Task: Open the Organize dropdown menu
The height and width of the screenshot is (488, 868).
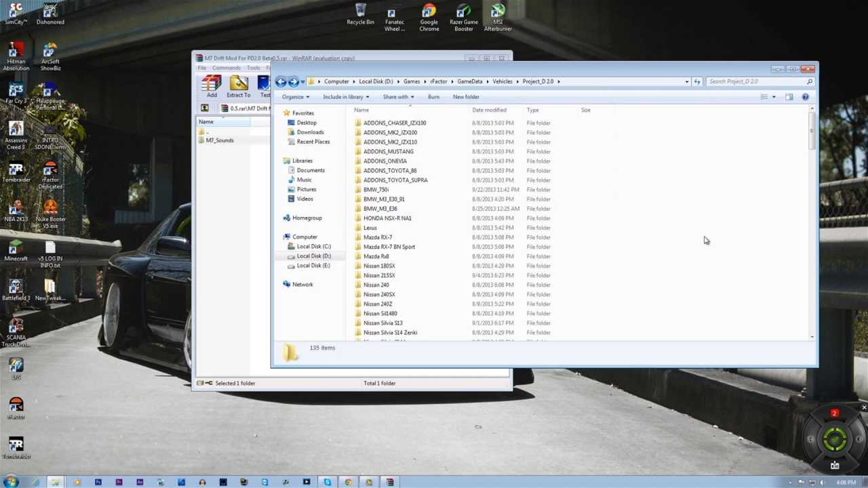Action: 296,97
